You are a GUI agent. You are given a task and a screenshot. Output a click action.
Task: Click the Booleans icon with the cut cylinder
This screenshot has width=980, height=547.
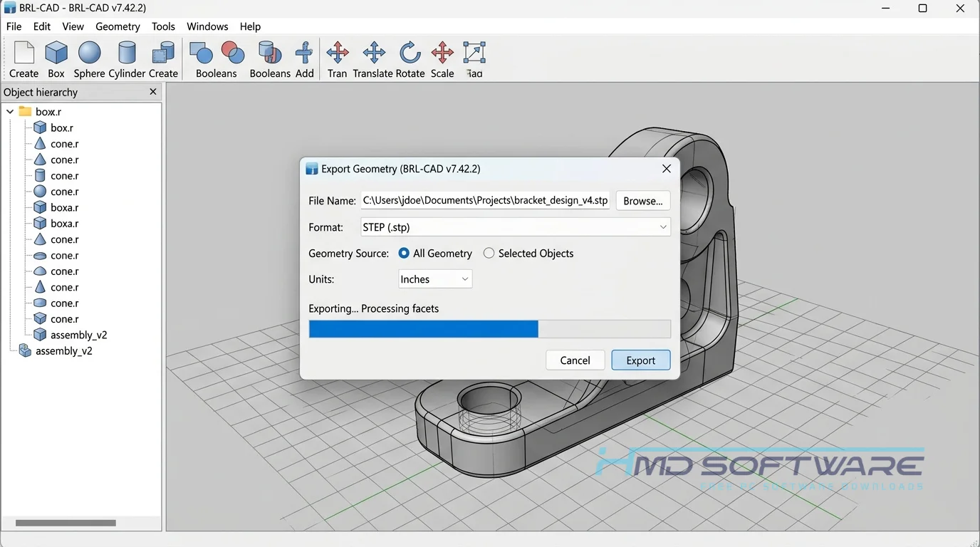coord(269,53)
